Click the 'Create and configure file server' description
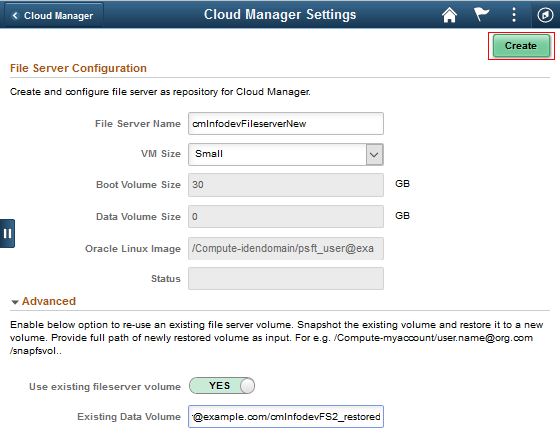The width and height of the screenshot is (560, 440). click(x=160, y=92)
